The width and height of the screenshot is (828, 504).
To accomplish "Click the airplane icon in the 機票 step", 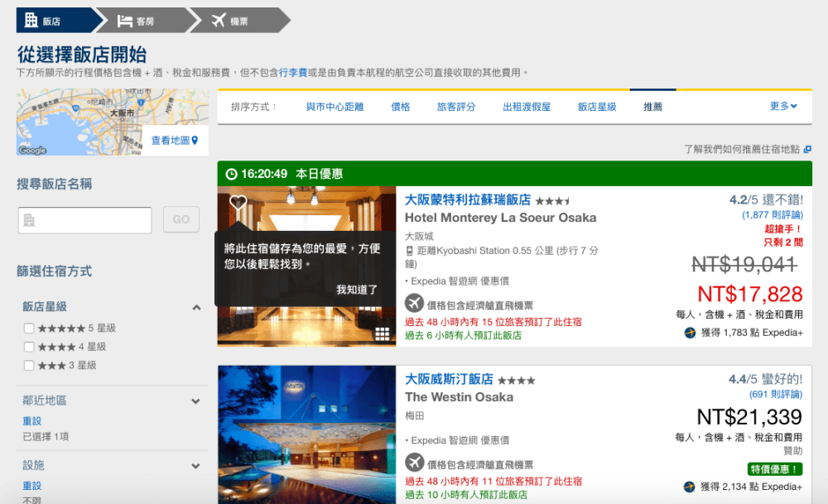I will [219, 21].
